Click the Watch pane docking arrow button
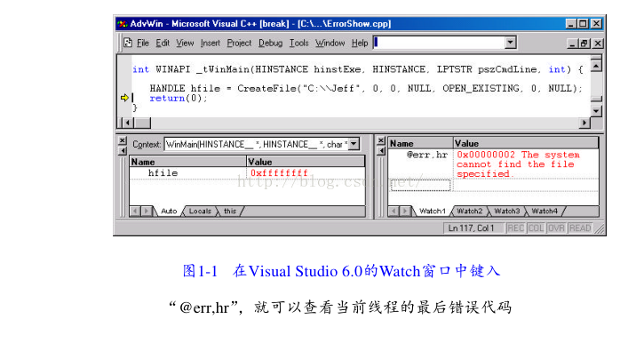The height and width of the screenshot is (343, 644). pos(381,151)
